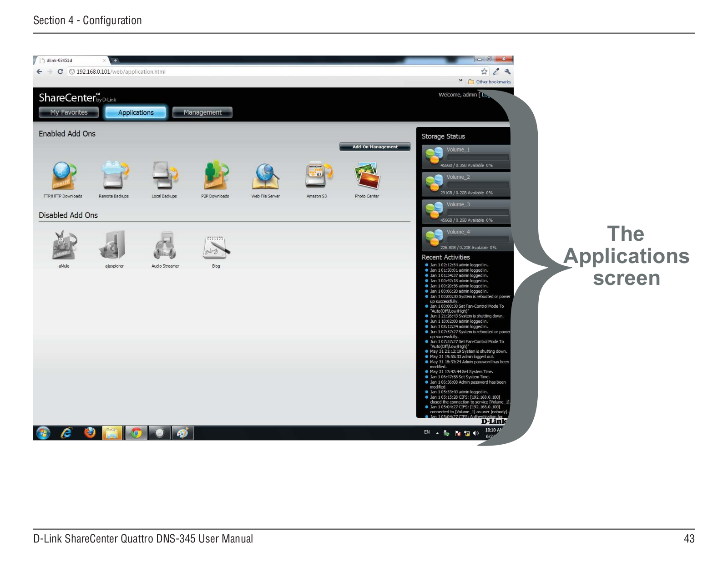Viewport: 728px width, 563px height.
Task: Click the Volume_2 usage bar
Action: (x=478, y=184)
